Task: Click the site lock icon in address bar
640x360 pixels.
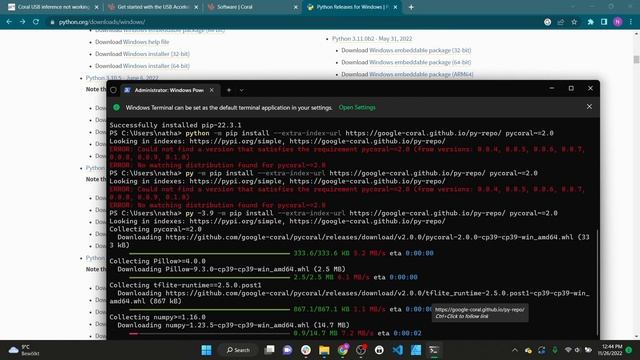Action: click(x=52, y=22)
